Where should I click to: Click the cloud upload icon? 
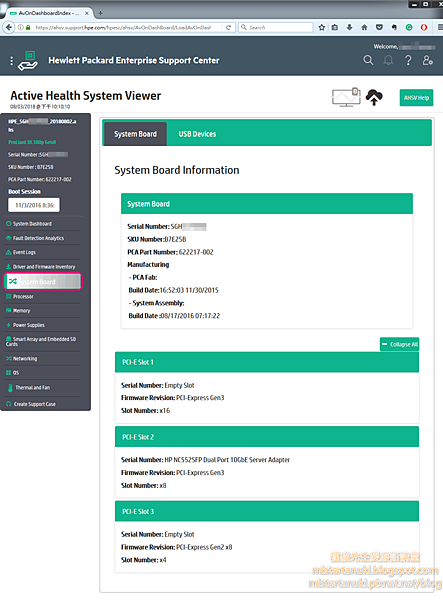(x=374, y=97)
